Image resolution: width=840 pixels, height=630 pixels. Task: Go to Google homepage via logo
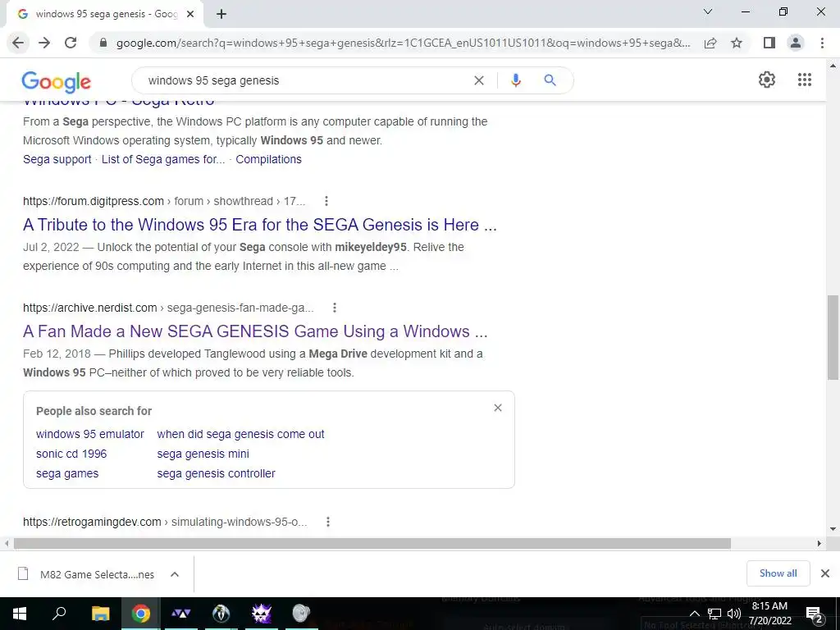click(x=57, y=82)
